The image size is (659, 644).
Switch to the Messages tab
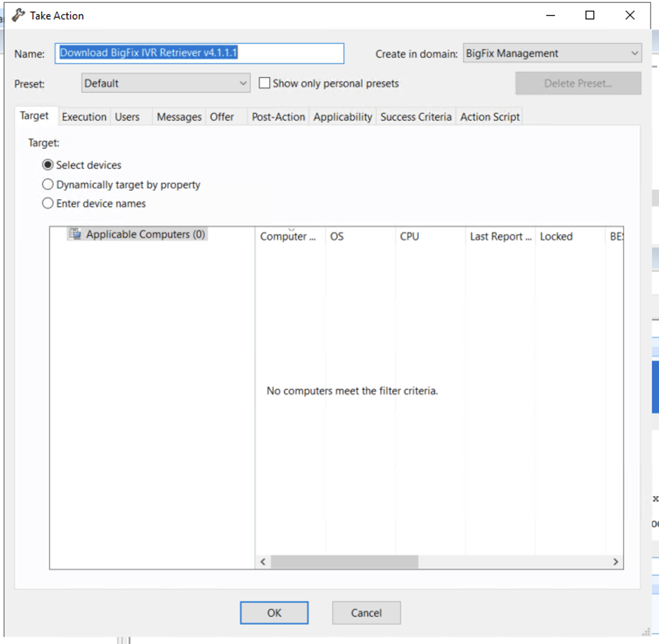[x=179, y=117]
